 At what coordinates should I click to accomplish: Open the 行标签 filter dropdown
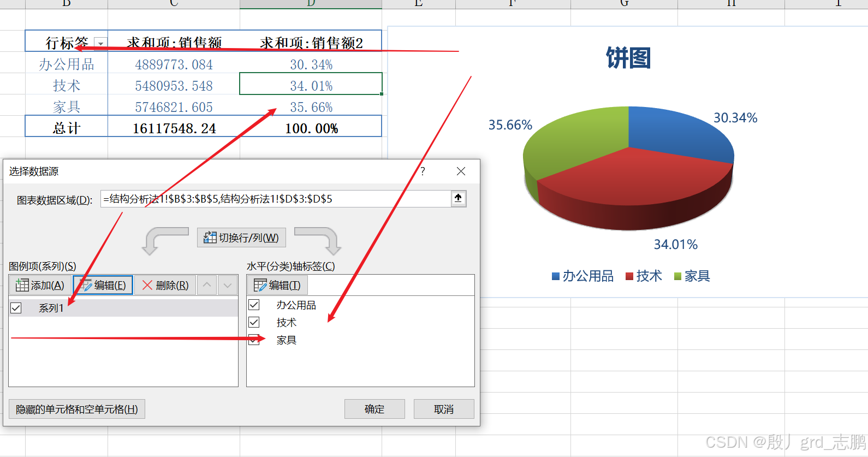pyautogui.click(x=100, y=43)
